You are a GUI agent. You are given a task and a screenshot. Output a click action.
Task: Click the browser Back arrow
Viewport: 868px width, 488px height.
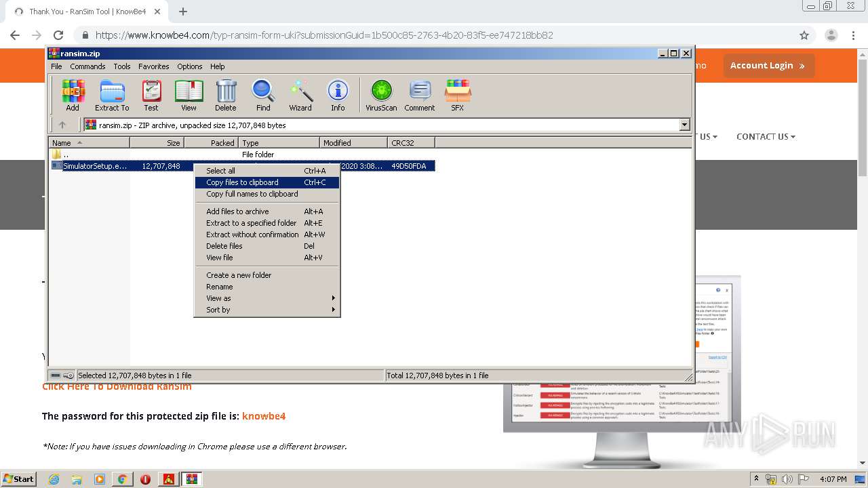(x=15, y=35)
